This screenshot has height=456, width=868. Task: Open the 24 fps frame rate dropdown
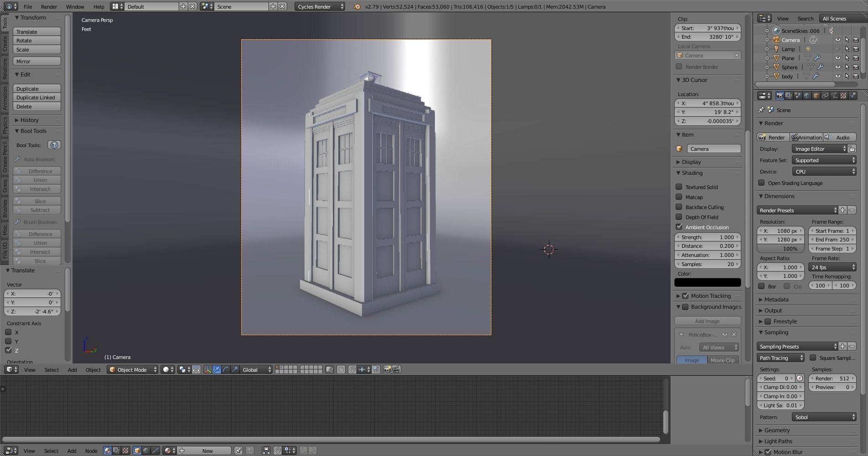(832, 267)
